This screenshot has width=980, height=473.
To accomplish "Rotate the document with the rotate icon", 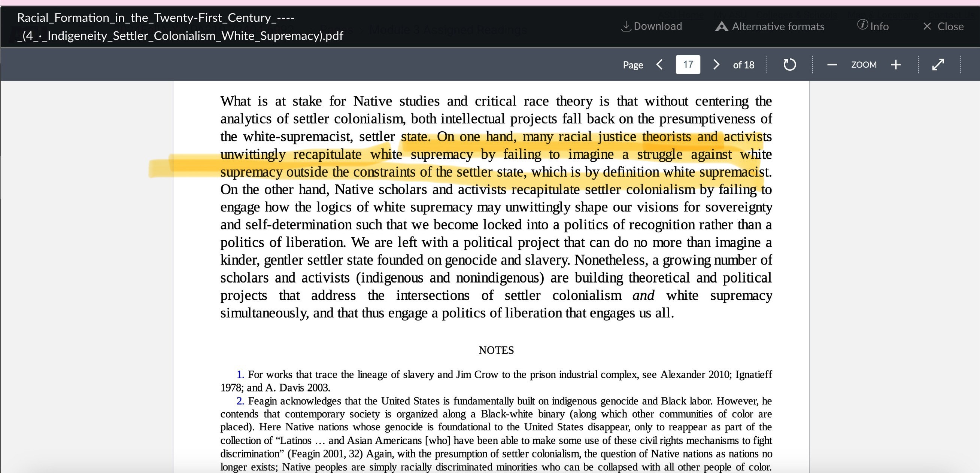I will (x=790, y=64).
